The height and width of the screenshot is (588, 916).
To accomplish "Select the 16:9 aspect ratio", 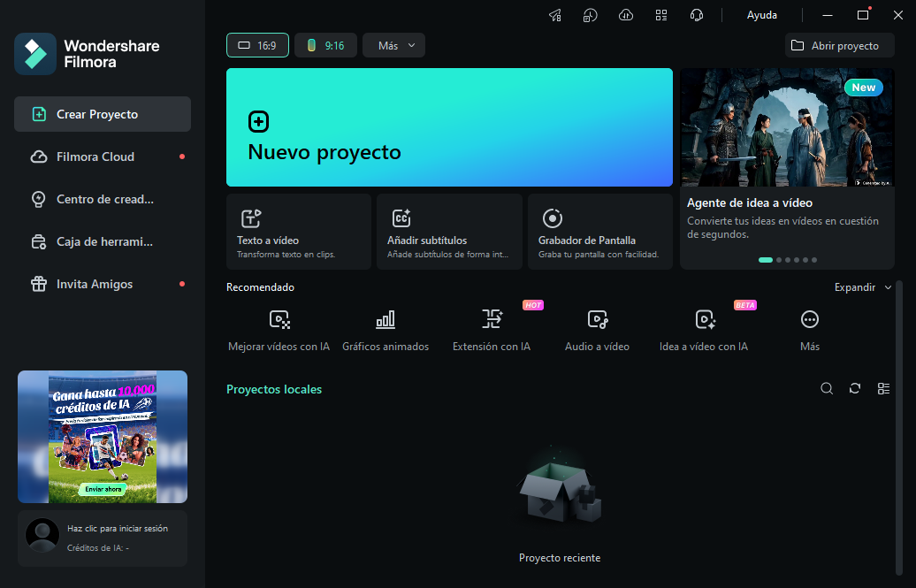I will (x=257, y=46).
